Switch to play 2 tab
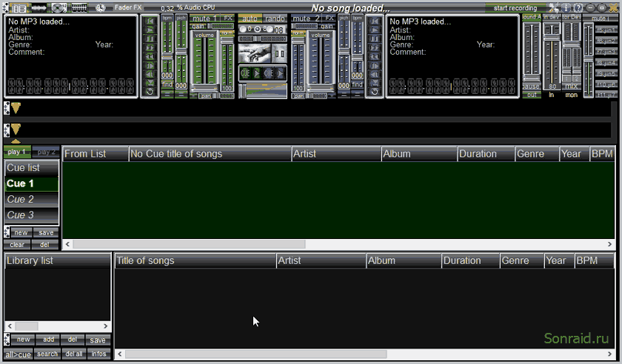 46,152
